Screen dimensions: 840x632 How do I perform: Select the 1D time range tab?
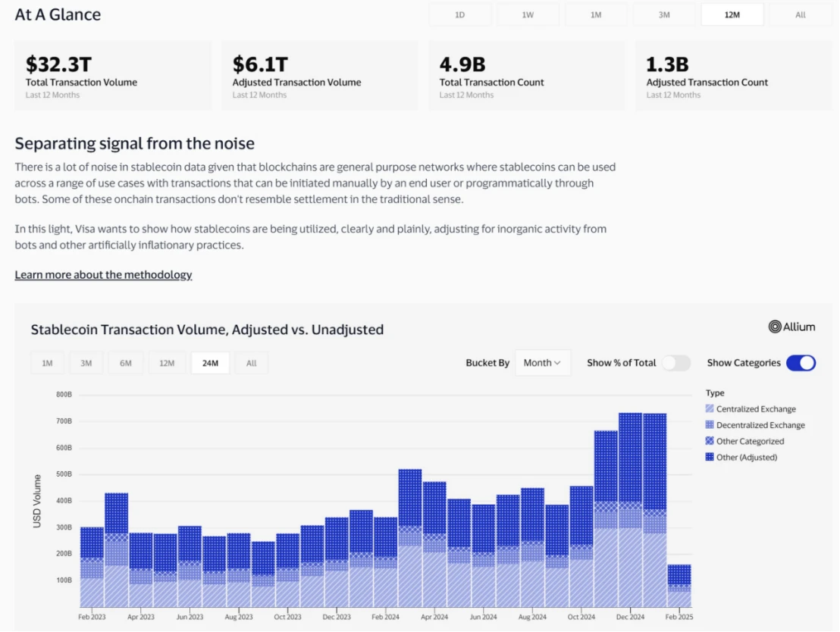[459, 14]
